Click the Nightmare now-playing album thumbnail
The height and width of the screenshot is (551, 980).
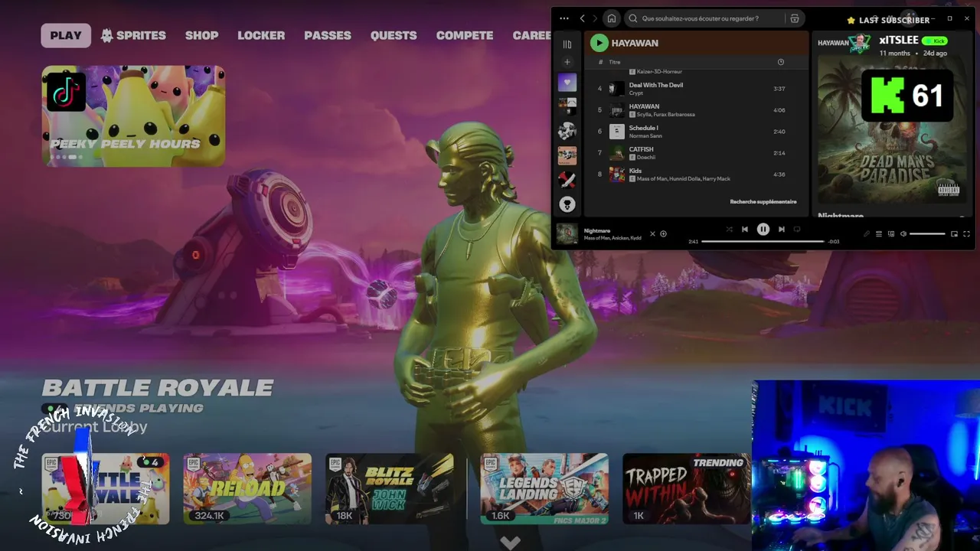coord(567,233)
